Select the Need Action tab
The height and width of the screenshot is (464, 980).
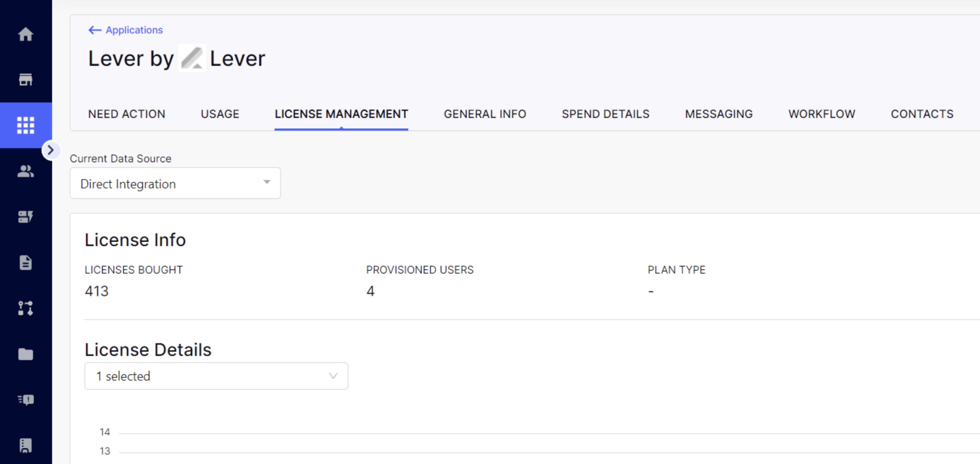pos(126,114)
